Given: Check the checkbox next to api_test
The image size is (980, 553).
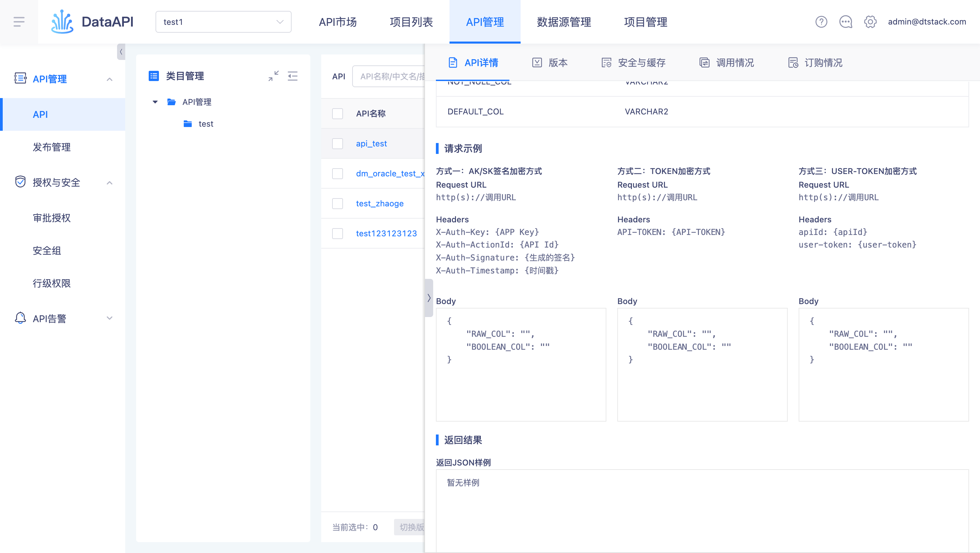Looking at the screenshot, I should (338, 143).
